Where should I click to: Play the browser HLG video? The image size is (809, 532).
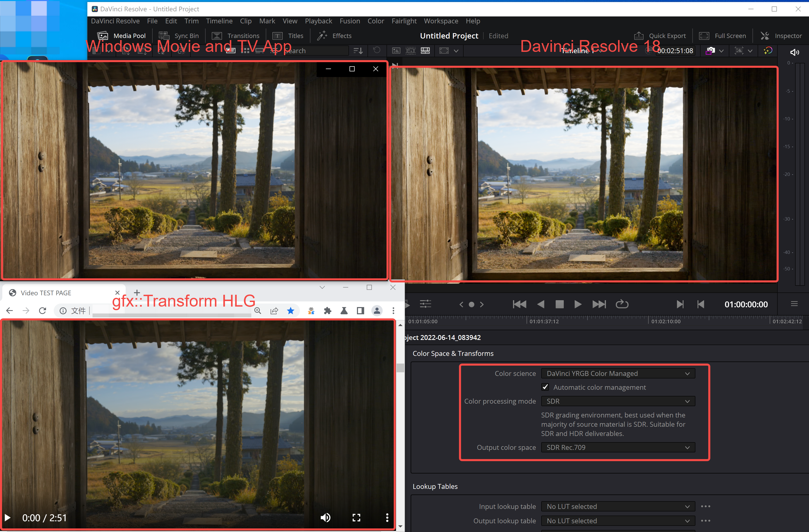tap(7, 518)
